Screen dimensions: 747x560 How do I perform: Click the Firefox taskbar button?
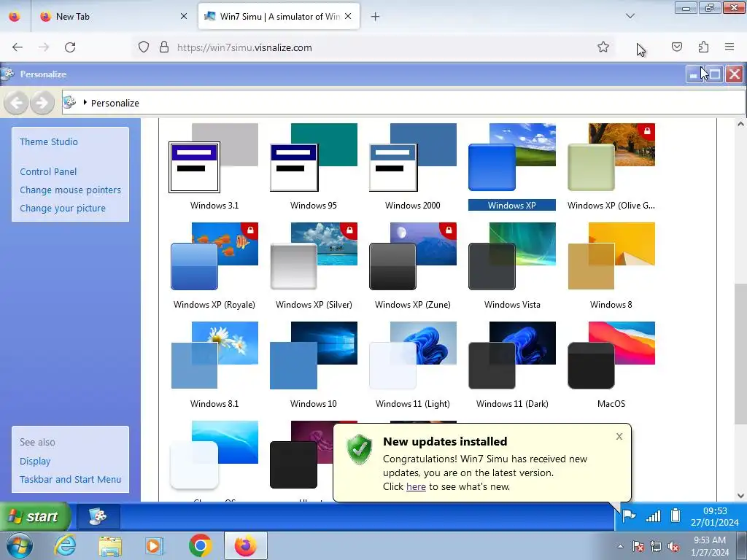245,545
